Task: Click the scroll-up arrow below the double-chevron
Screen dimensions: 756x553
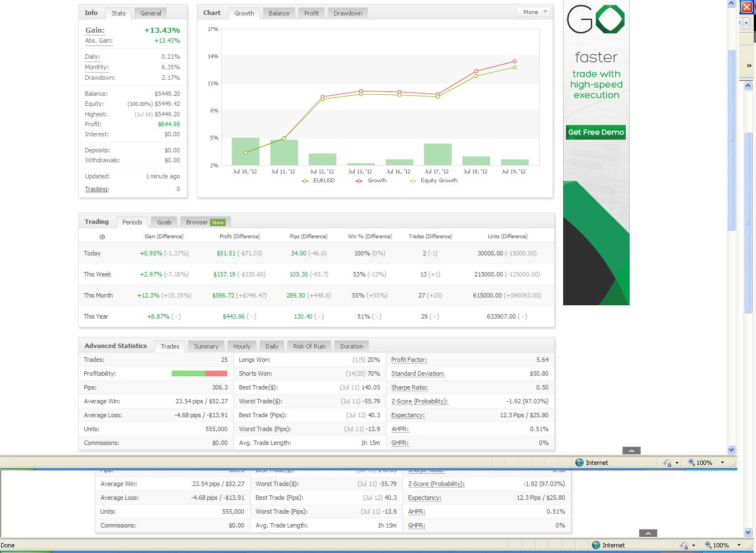Action: 748,86
